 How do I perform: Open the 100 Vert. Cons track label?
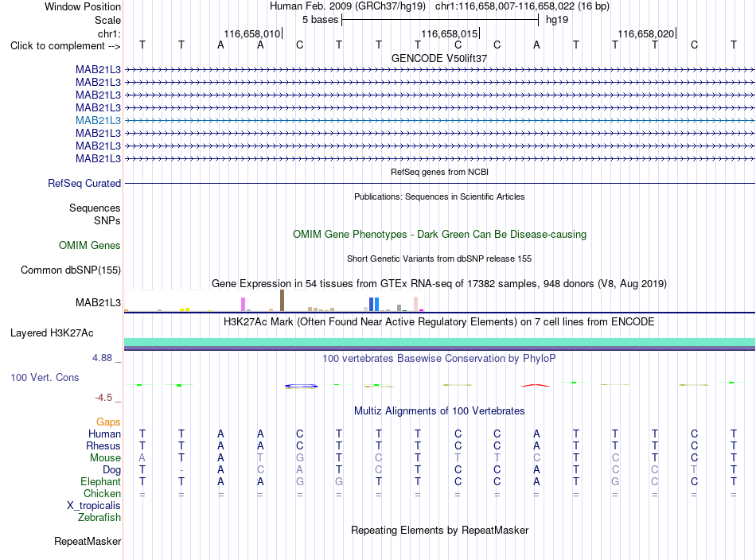point(45,377)
